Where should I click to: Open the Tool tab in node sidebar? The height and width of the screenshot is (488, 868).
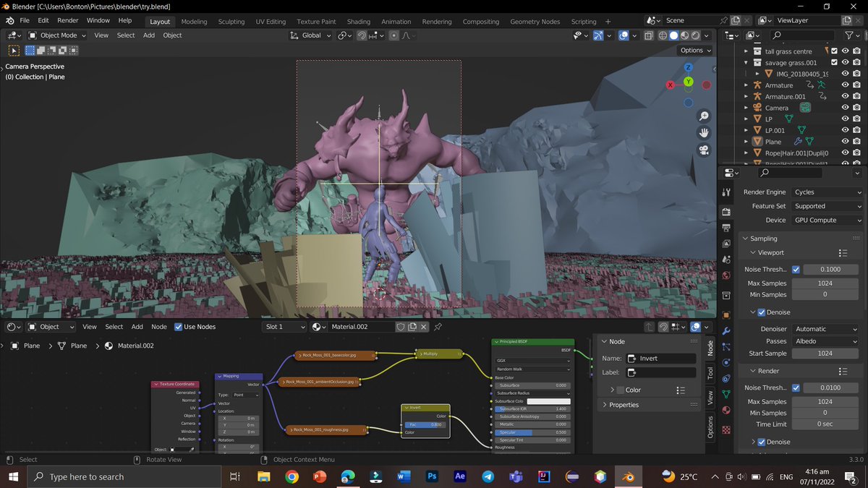pyautogui.click(x=710, y=373)
